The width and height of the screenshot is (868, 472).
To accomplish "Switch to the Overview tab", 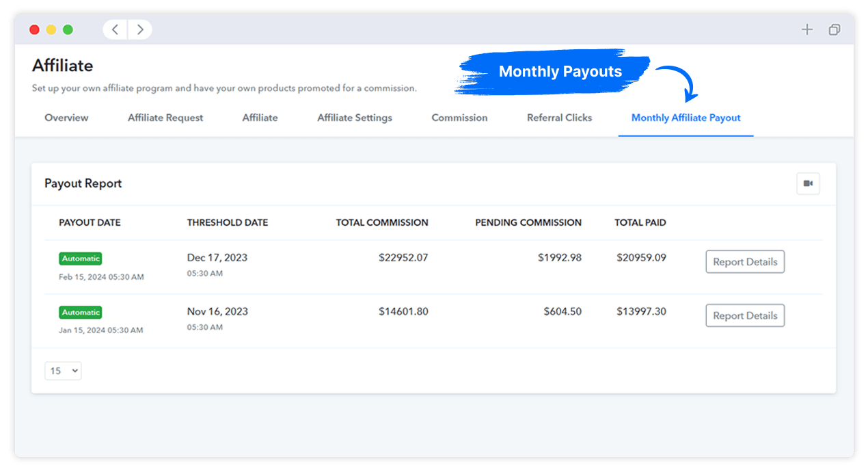I will (x=66, y=117).
